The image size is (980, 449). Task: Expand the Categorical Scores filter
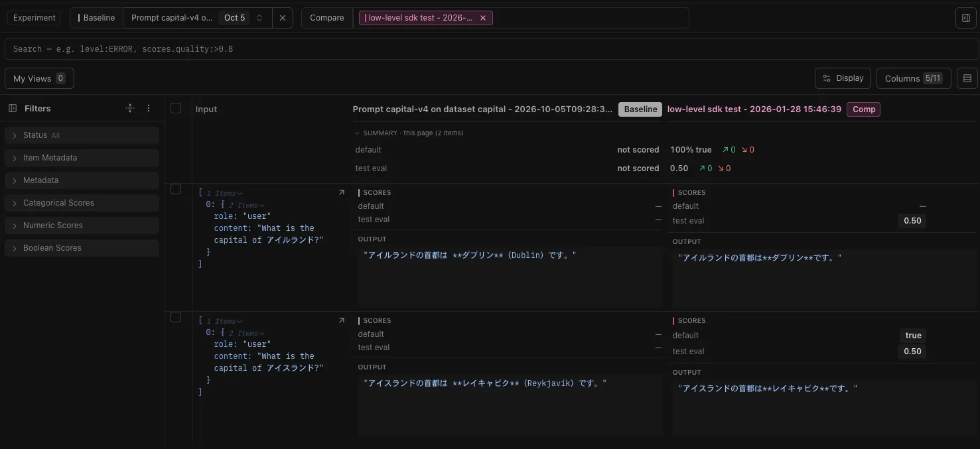(82, 203)
